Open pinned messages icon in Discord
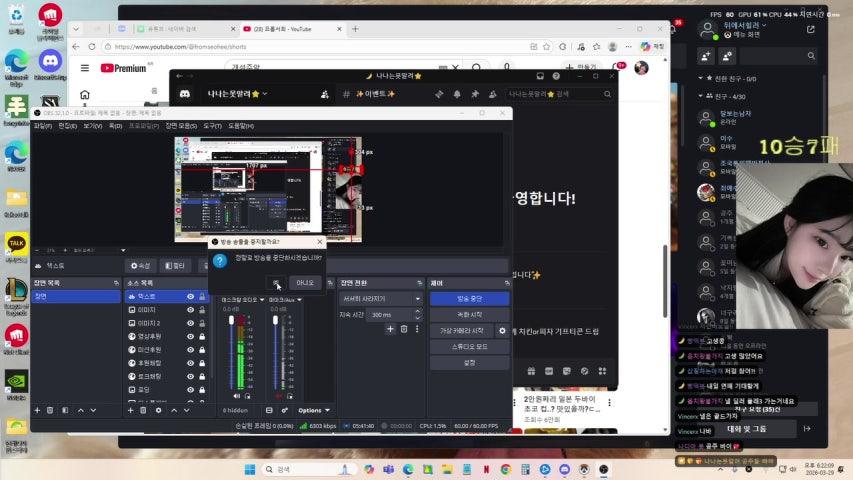This screenshot has height=480, width=853. click(475, 94)
